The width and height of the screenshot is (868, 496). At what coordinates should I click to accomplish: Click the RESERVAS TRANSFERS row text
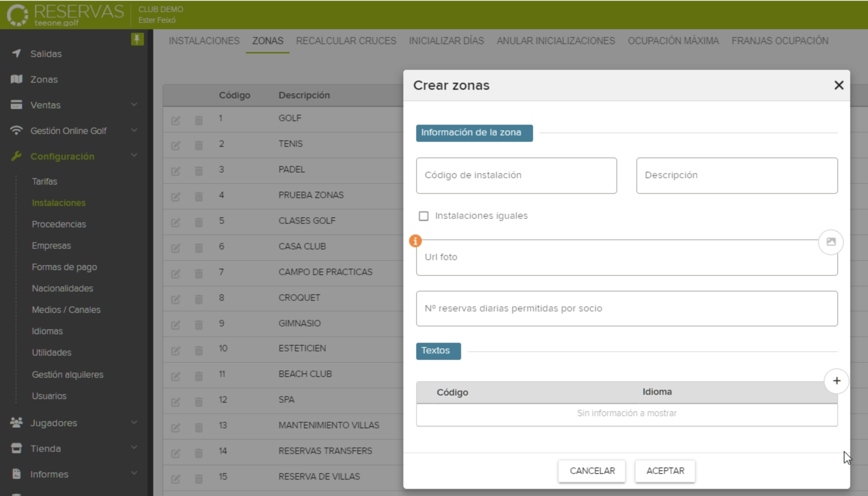click(x=325, y=451)
